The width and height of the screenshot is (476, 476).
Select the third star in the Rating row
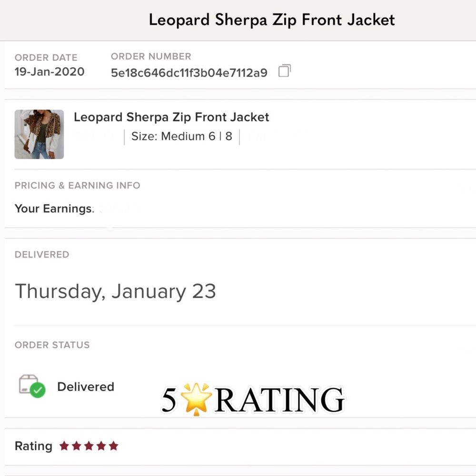[x=89, y=446]
